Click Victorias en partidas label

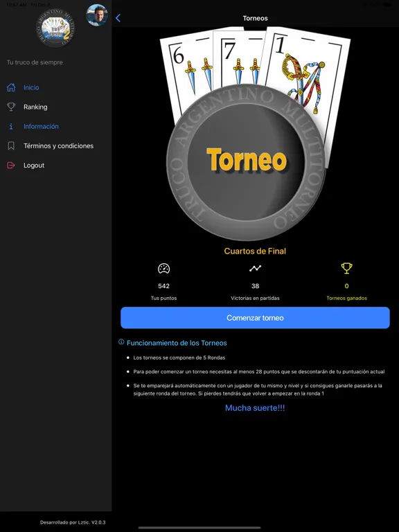point(255,299)
